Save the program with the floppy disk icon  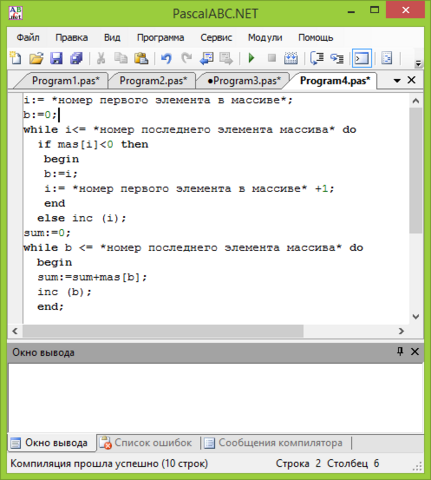56,58
